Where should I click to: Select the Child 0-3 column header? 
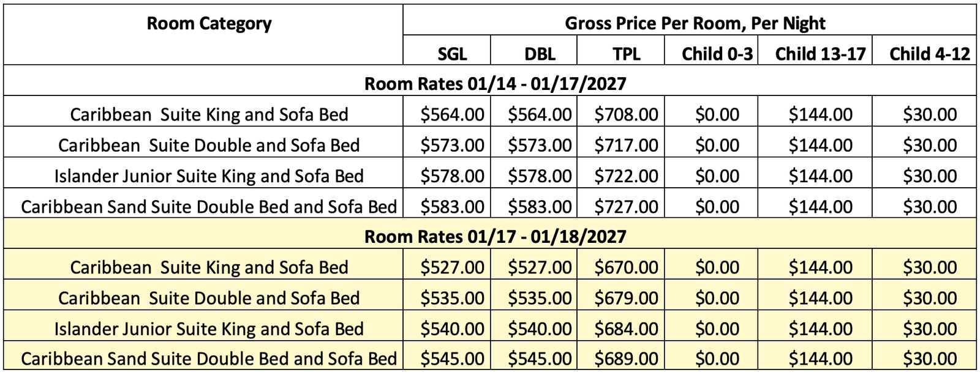pos(717,54)
